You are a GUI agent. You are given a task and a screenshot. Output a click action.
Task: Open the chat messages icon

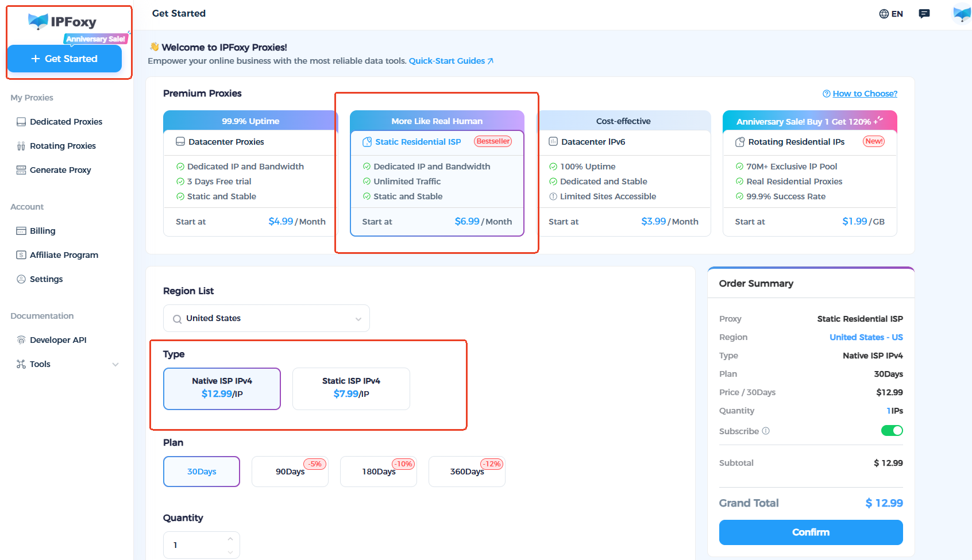coord(924,14)
